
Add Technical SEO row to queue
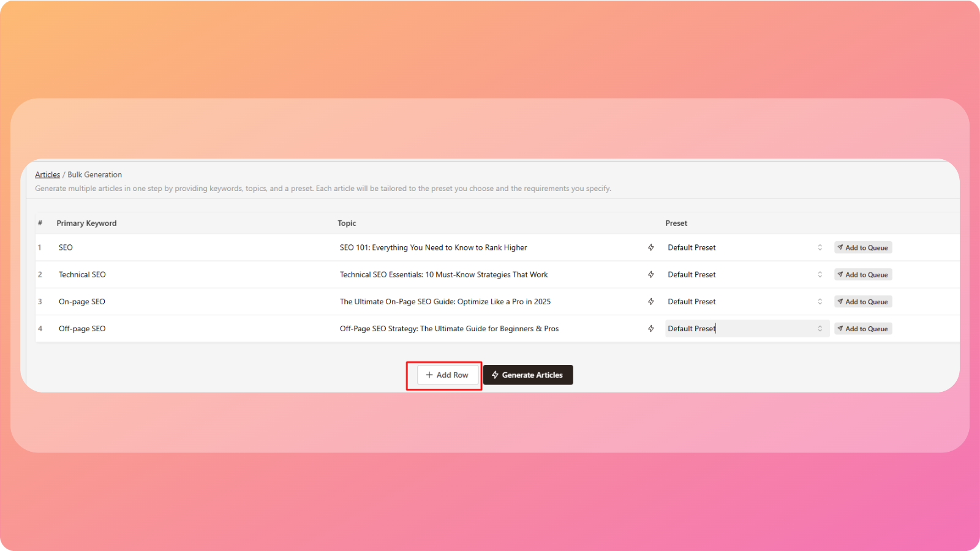coord(862,274)
